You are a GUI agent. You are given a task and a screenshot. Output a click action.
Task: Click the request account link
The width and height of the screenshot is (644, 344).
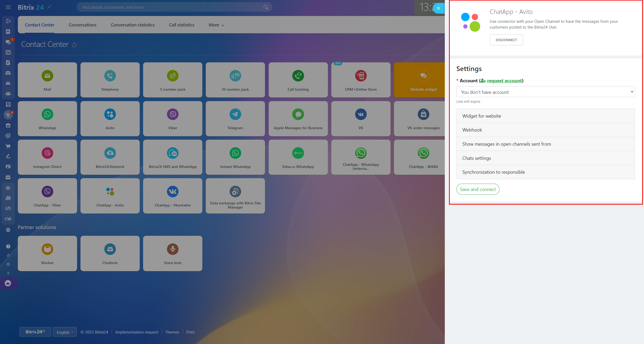pyautogui.click(x=504, y=81)
